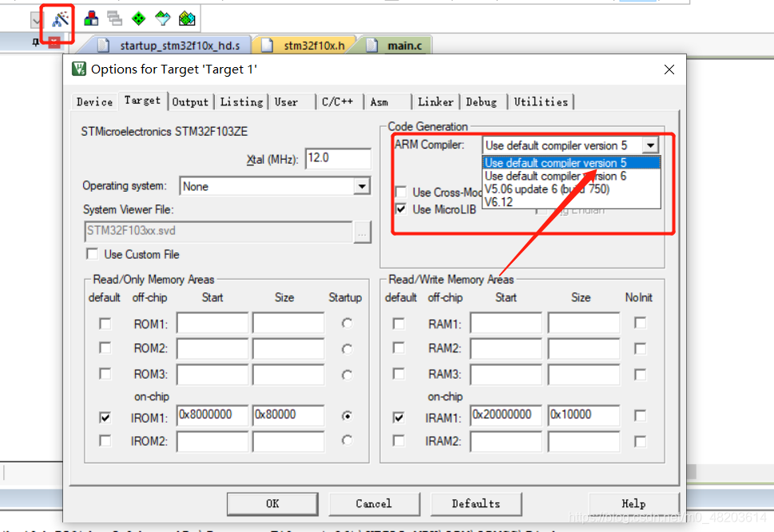Close the Options for Target dialog

pos(669,69)
